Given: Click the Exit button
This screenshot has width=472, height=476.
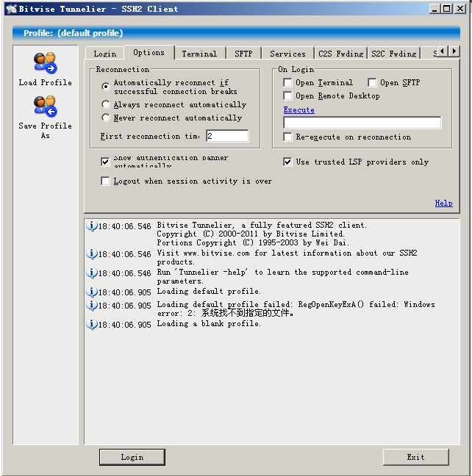Looking at the screenshot, I should (x=416, y=457).
